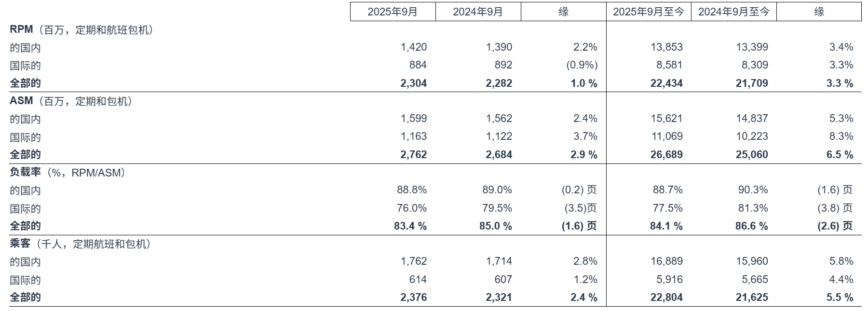Select the international RPM change (0.9%)

(x=582, y=65)
